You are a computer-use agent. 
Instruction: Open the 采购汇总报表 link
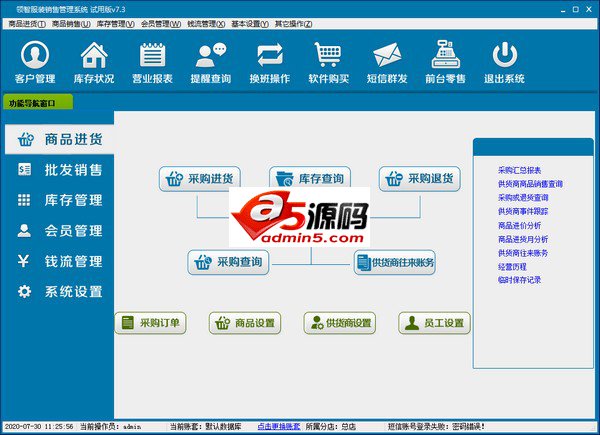point(519,170)
